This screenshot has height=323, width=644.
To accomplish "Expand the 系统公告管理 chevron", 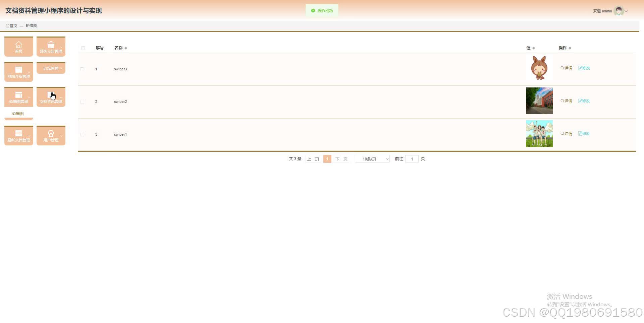I will [x=61, y=47].
